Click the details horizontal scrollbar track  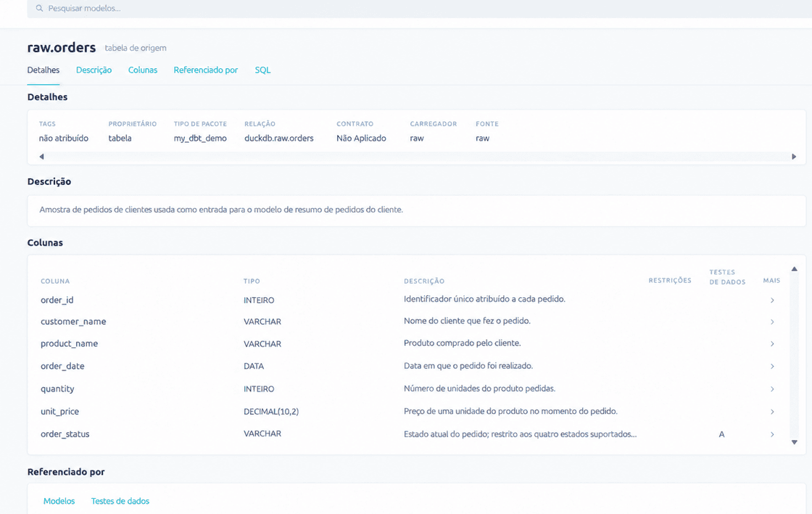tap(418, 157)
